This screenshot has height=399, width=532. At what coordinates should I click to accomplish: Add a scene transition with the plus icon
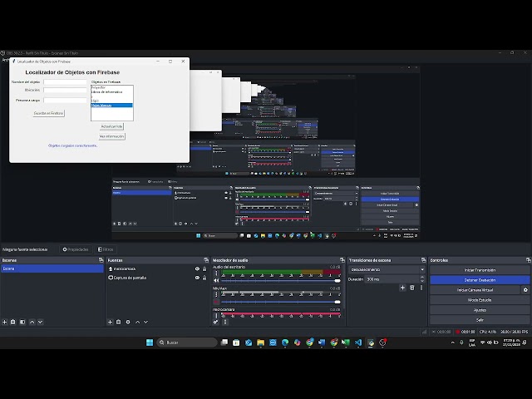click(x=402, y=288)
